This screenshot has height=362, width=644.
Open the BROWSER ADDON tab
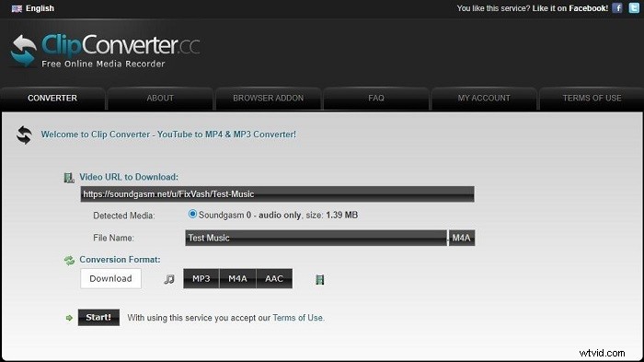coord(269,99)
